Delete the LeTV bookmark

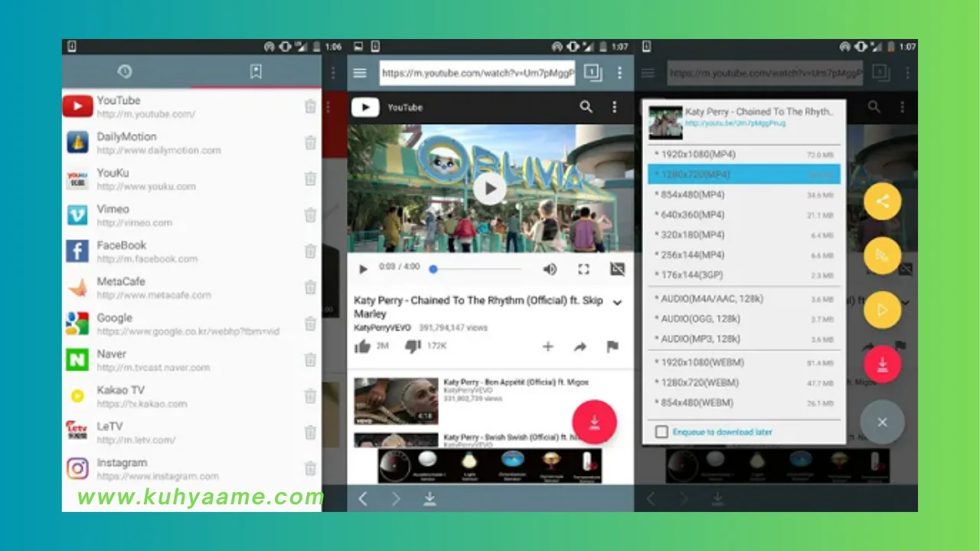310,432
